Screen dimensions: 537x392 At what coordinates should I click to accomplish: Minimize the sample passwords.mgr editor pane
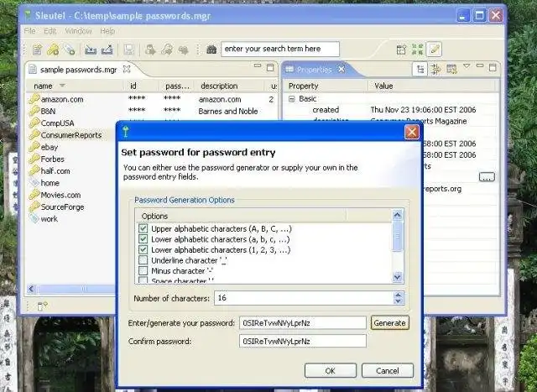coord(258,65)
